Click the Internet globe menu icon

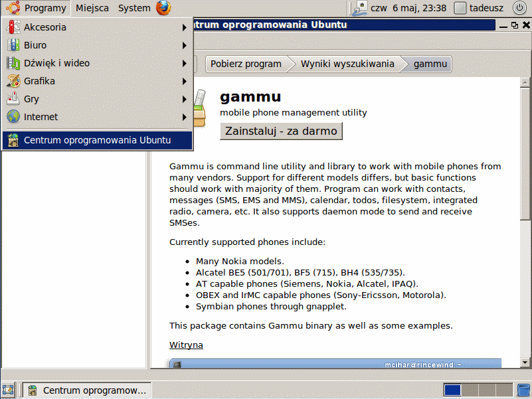click(x=13, y=117)
